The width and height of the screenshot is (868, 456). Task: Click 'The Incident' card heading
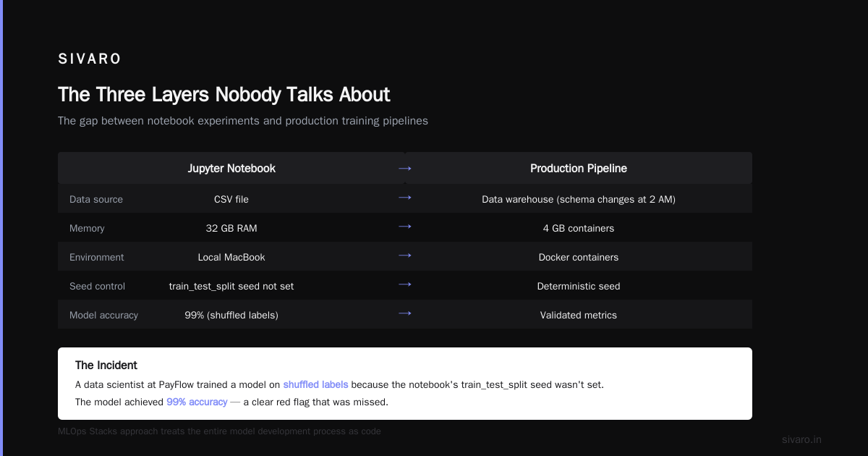point(106,366)
